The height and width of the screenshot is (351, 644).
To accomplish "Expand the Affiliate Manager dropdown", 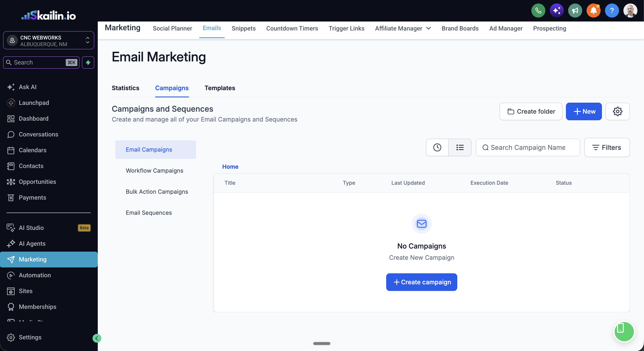I will (403, 28).
